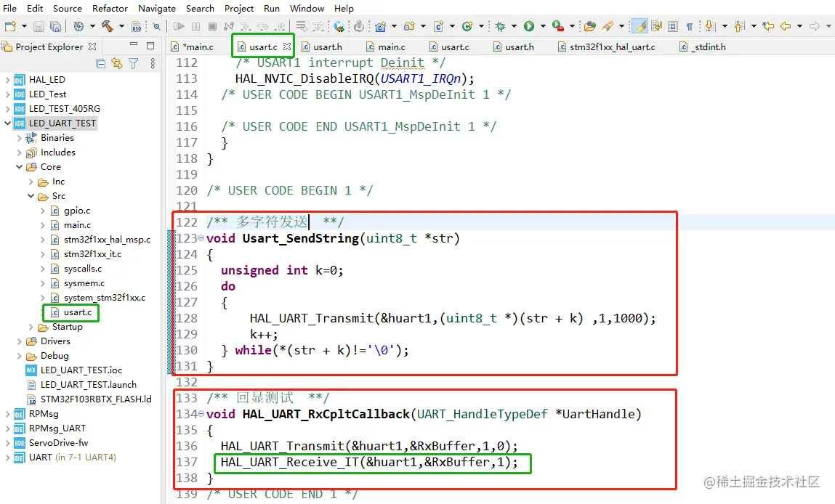Click the hammer Build icon
This screenshot has height=504, width=835.
coord(108,26)
